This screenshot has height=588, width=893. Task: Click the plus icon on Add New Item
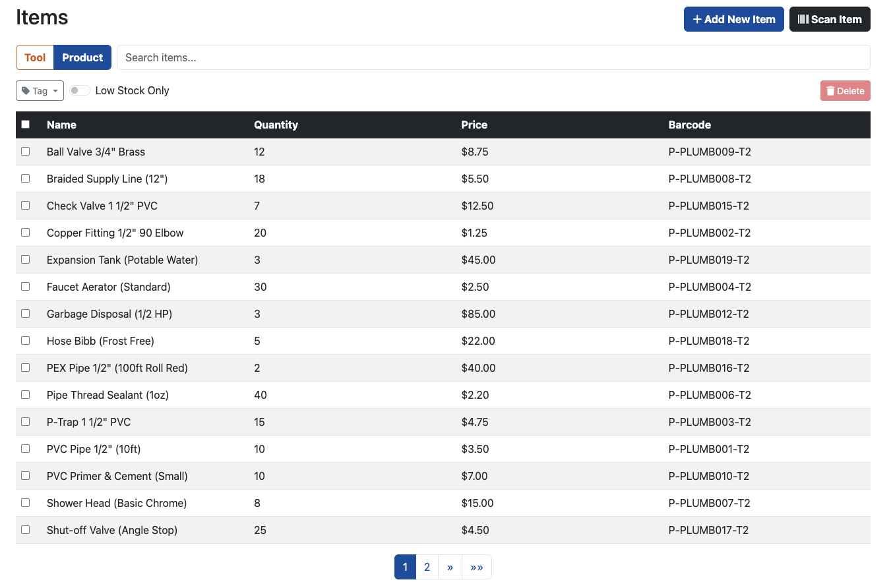coord(698,19)
